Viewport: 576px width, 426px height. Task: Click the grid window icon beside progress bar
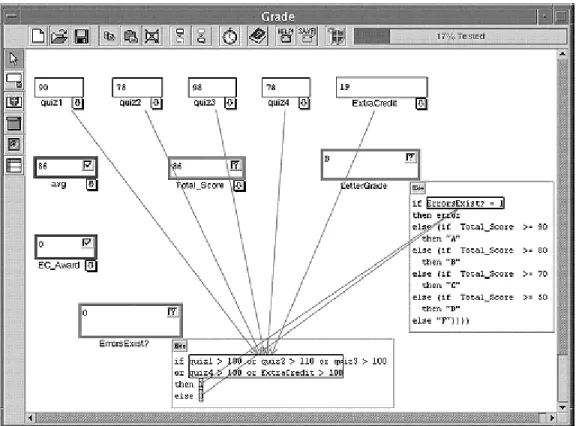(x=336, y=36)
